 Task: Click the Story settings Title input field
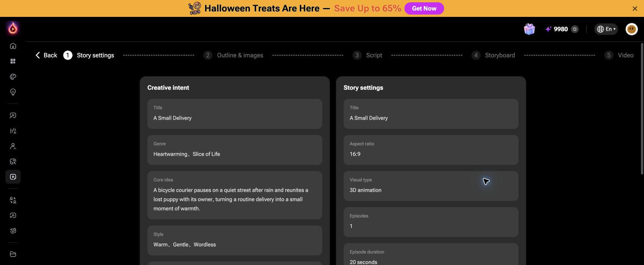point(431,114)
